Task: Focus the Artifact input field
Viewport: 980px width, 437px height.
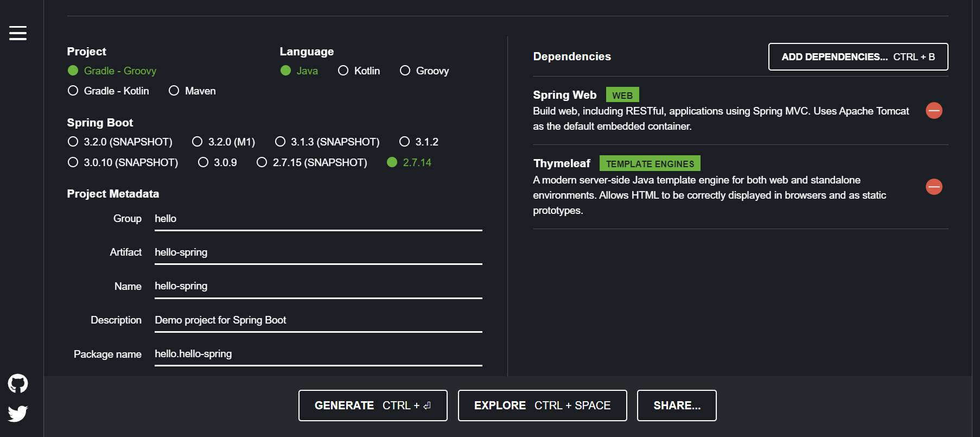Action: [x=319, y=252]
